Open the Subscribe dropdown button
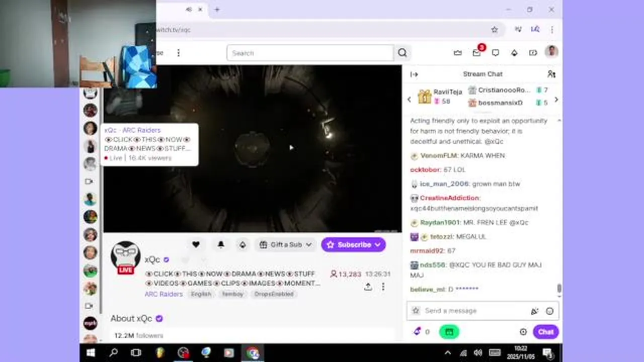644x362 pixels. pyautogui.click(x=354, y=245)
